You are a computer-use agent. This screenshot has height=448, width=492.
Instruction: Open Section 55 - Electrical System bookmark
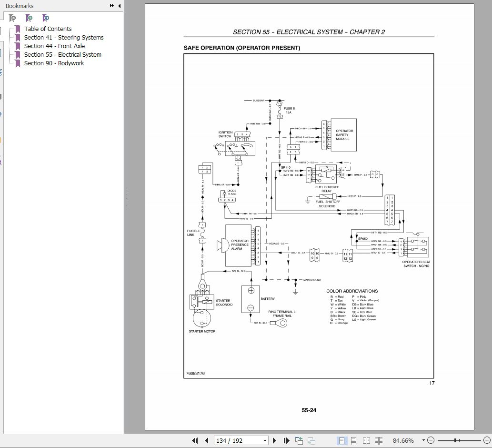click(x=63, y=55)
